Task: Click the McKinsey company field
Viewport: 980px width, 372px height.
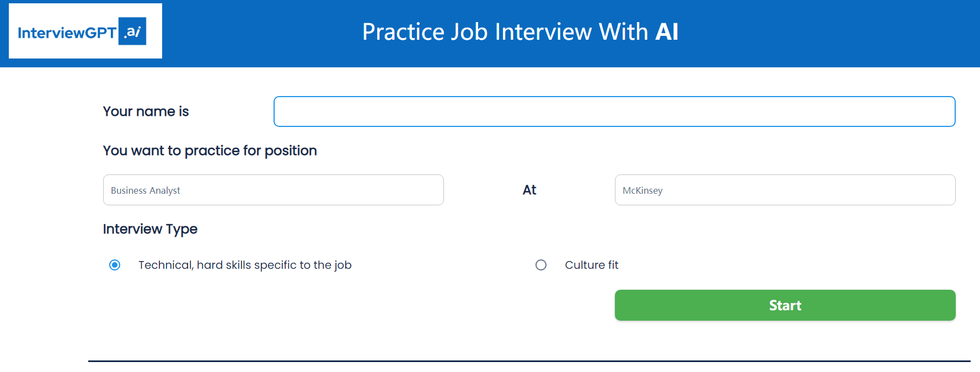Action: click(x=784, y=190)
